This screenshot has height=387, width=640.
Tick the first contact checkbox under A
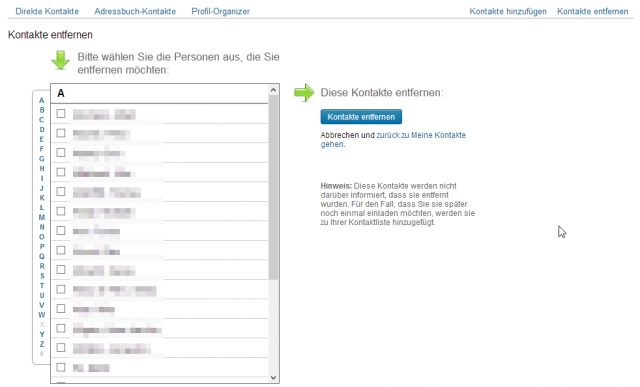[x=61, y=113]
